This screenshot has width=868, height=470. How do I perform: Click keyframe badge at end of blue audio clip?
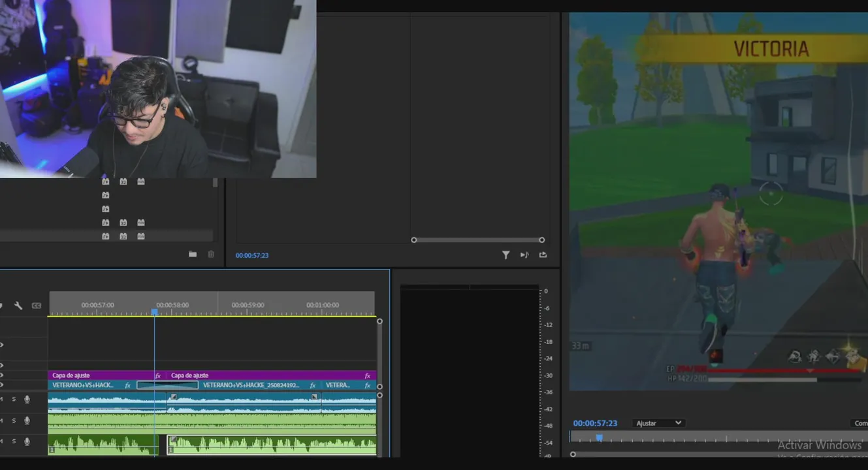click(x=314, y=396)
